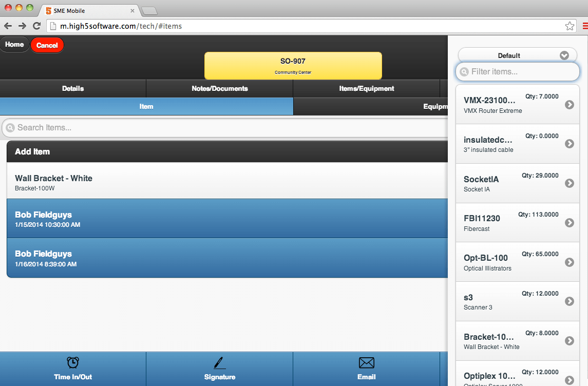This screenshot has width=588, height=386.
Task: Select the Item sub-tab
Action: click(x=146, y=106)
